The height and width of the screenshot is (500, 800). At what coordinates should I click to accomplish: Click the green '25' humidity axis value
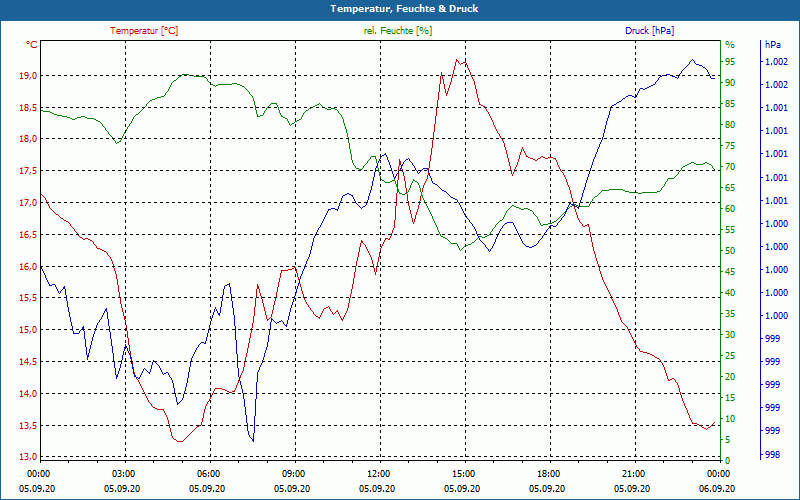[730, 356]
